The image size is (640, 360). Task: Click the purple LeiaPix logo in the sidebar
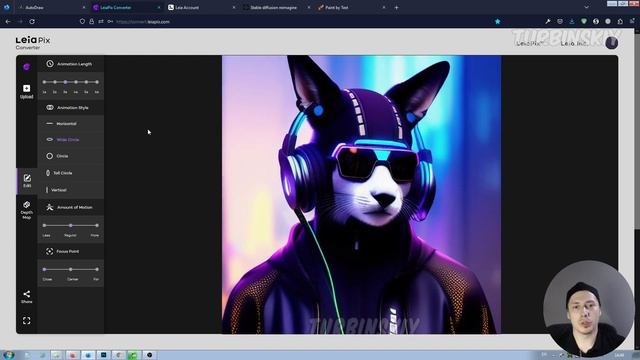27,67
